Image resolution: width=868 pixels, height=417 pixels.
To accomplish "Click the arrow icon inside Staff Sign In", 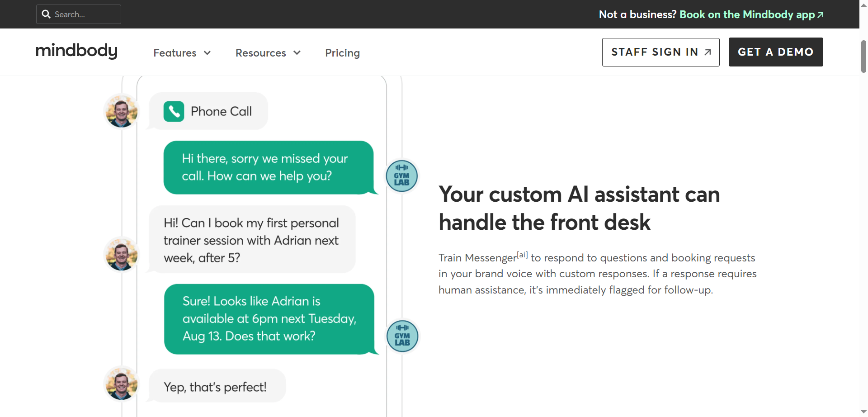I will pyautogui.click(x=707, y=52).
